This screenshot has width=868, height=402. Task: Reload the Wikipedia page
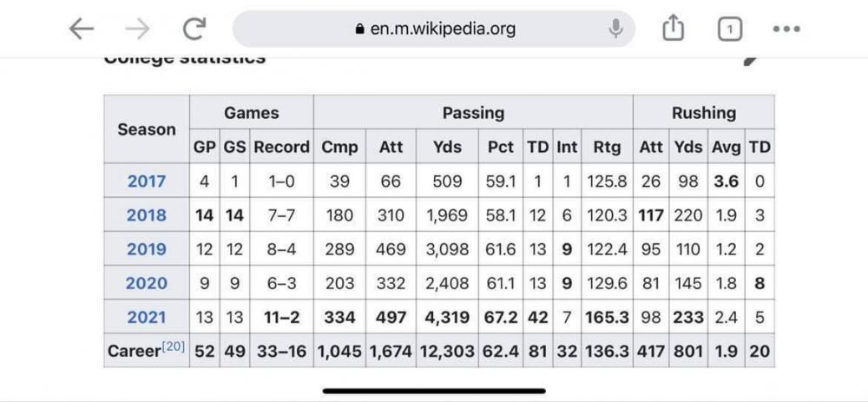tap(194, 29)
